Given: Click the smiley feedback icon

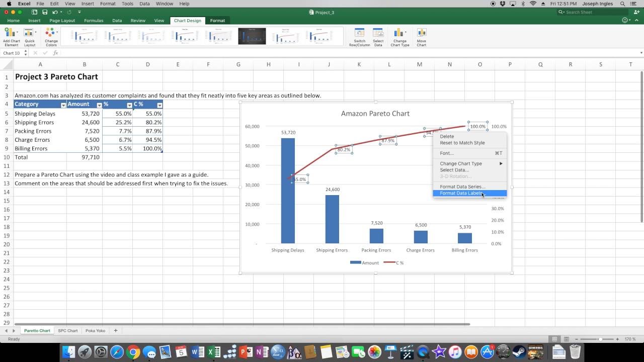Looking at the screenshot, I should [x=626, y=21].
